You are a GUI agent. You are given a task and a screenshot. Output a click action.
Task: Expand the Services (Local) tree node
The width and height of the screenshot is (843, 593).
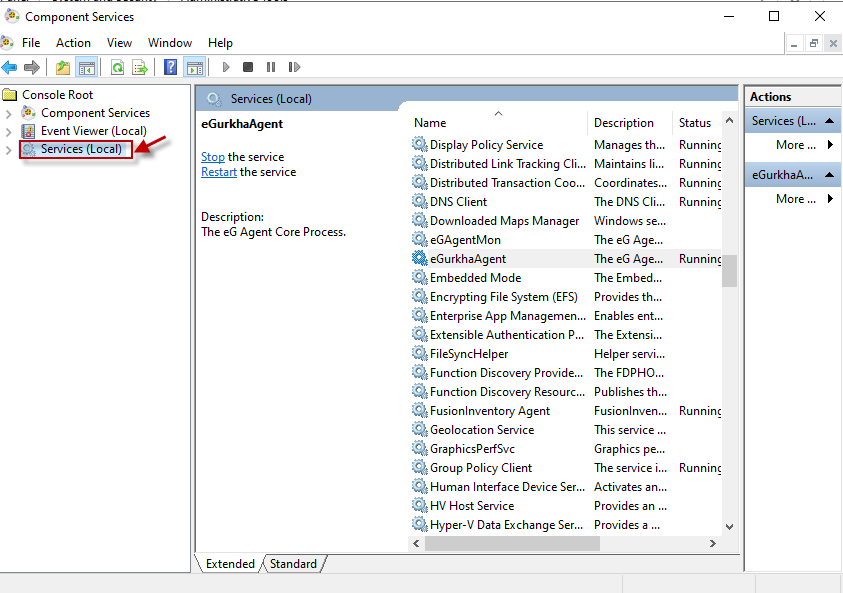pos(9,150)
